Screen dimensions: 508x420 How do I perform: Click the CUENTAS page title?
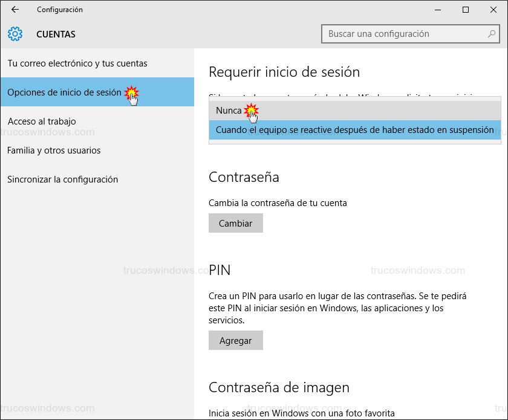56,34
